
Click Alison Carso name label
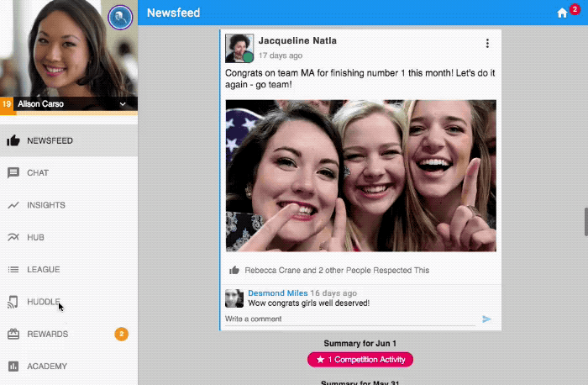(x=40, y=104)
